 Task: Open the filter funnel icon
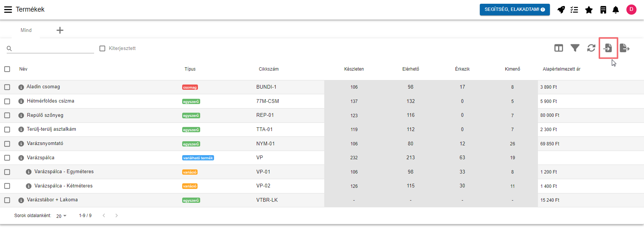[x=575, y=48]
